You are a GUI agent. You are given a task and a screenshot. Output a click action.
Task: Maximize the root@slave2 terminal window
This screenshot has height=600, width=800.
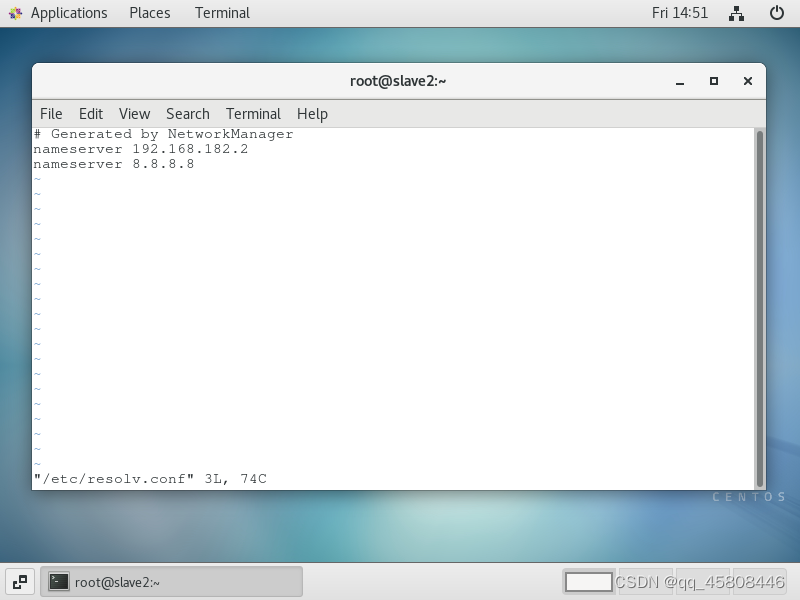713,81
